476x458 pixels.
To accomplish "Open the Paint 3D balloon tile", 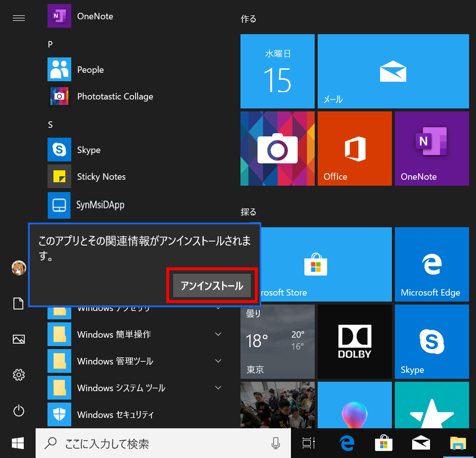I will click(x=355, y=405).
